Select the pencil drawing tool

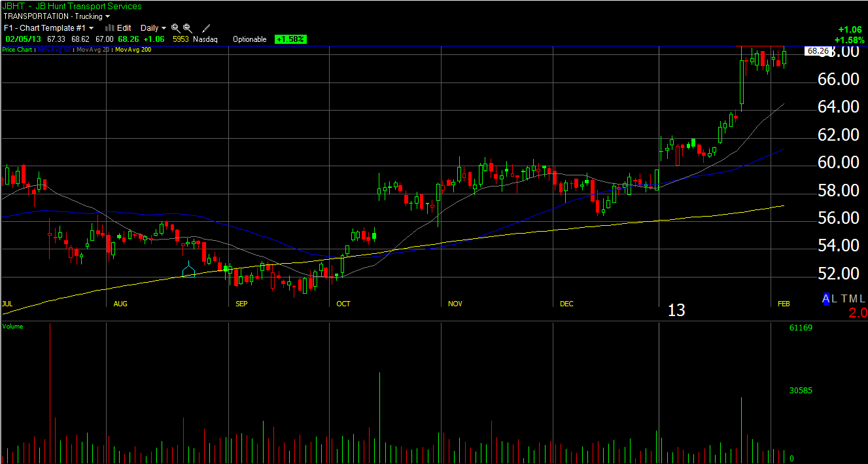tap(206, 28)
